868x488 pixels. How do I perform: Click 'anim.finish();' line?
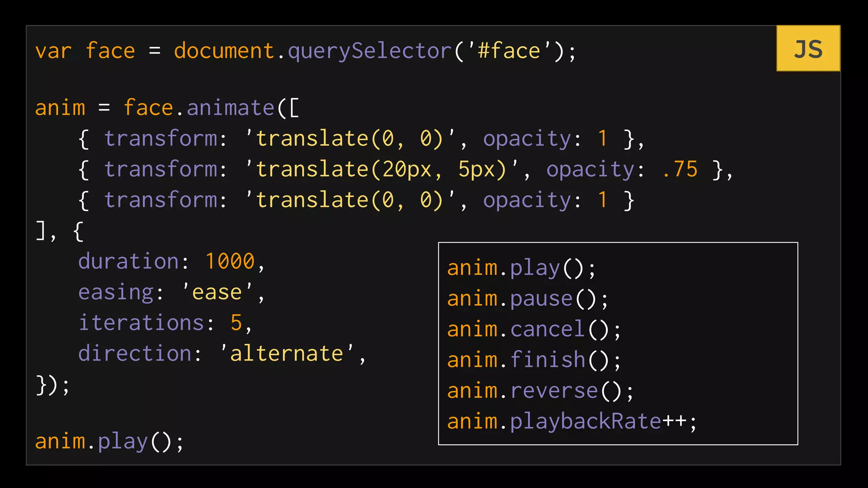(x=534, y=360)
